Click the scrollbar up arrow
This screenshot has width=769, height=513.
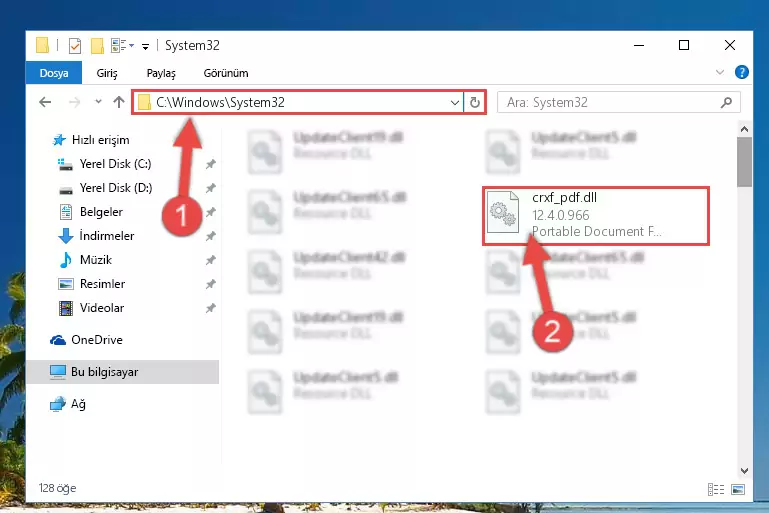pyautogui.click(x=744, y=129)
